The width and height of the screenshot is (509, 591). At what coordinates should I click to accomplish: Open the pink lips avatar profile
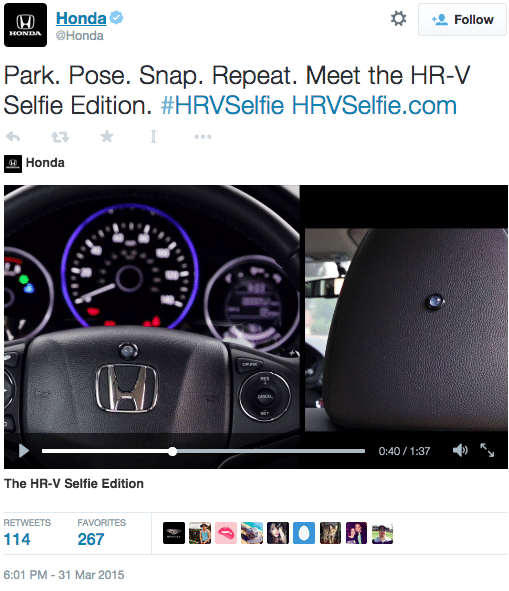coord(226,533)
